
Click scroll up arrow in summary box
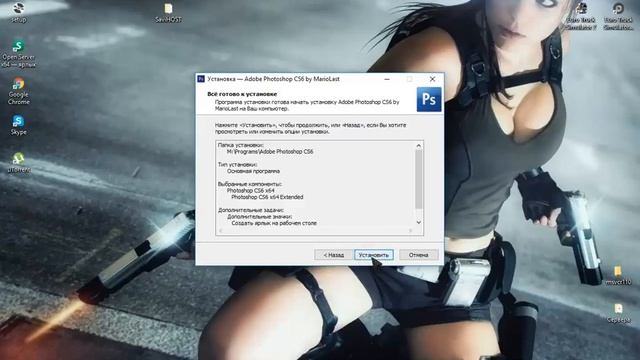pos(419,145)
